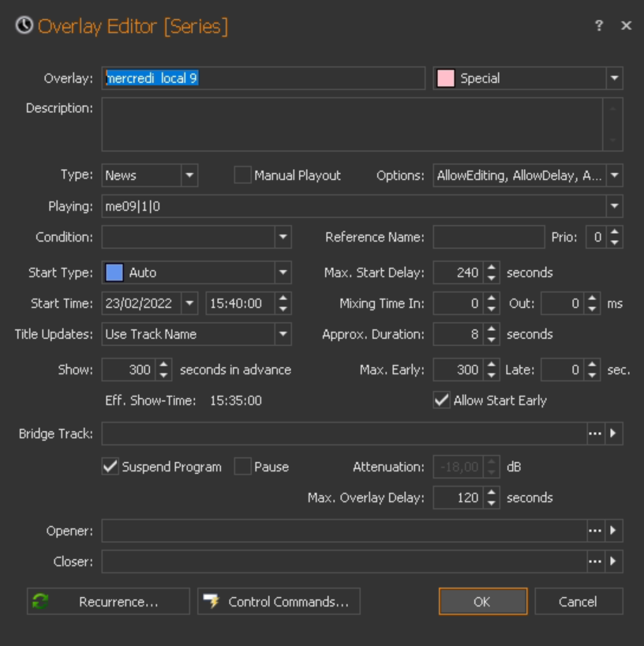
Task: Toggle the Suspend Program checkbox
Action: pos(110,467)
